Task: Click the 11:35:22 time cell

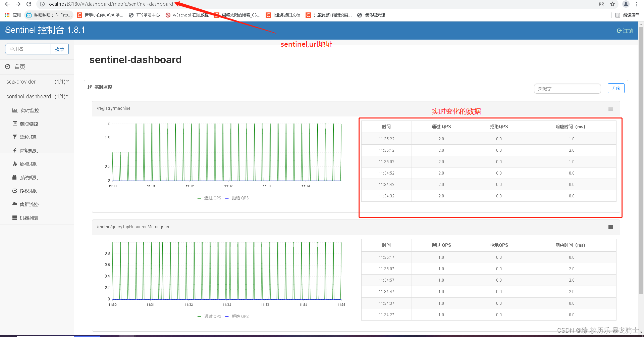Action: (x=386, y=139)
